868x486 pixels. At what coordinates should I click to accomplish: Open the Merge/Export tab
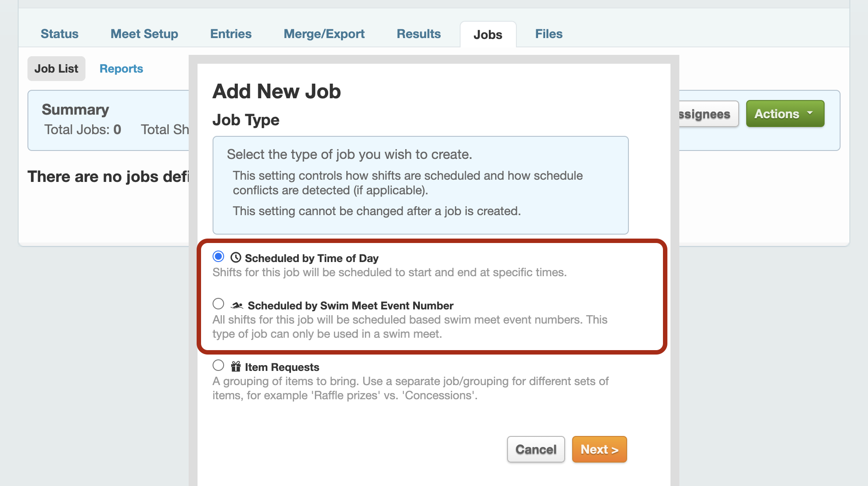coord(324,34)
